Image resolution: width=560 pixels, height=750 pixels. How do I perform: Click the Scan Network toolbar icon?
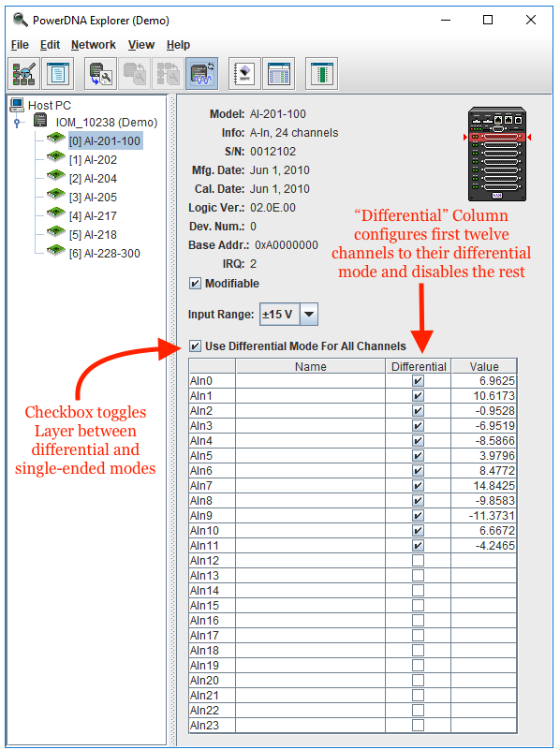pyautogui.click(x=24, y=74)
